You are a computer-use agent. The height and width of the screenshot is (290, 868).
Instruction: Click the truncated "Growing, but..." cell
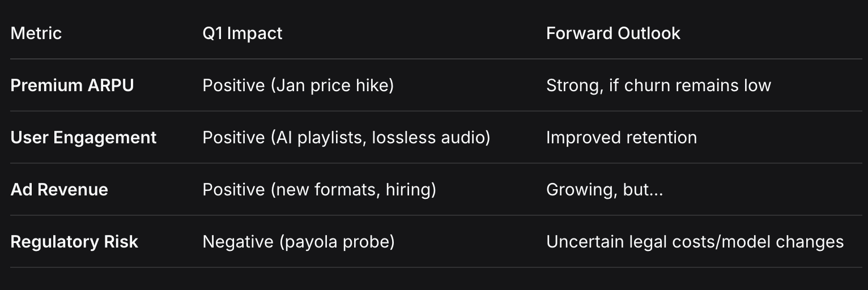tap(605, 190)
